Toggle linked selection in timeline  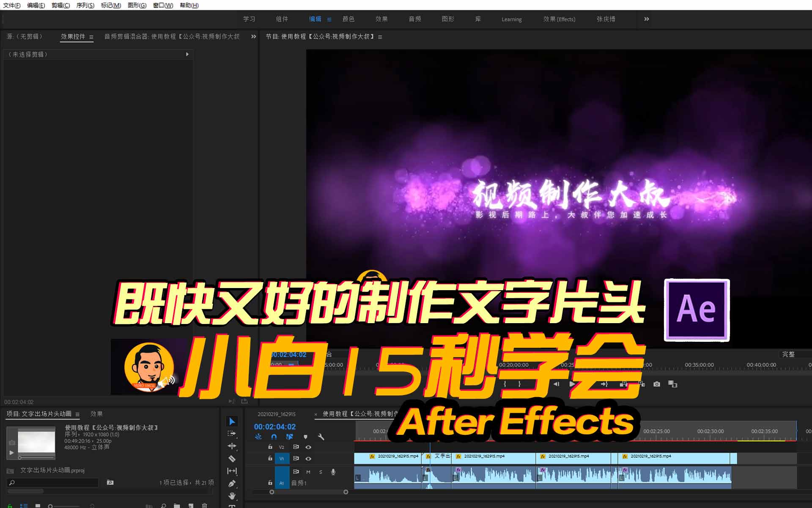290,437
